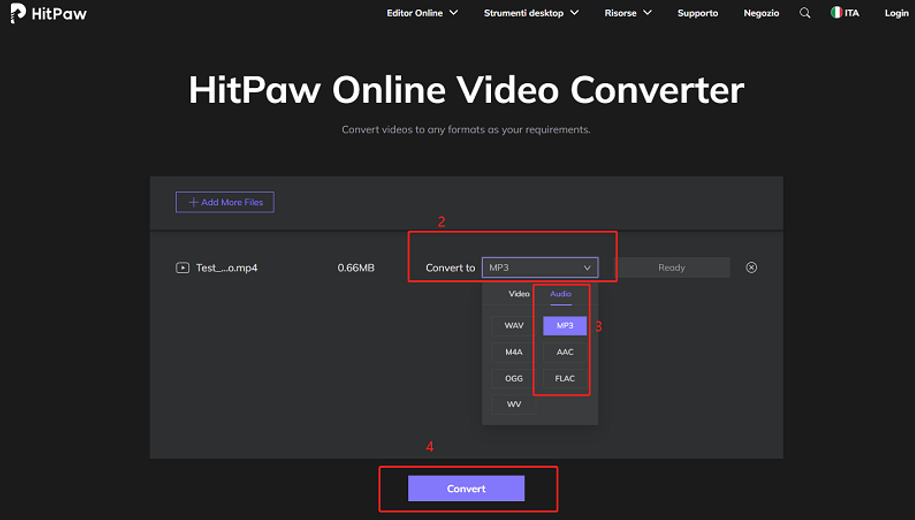Viewport: 915px width, 520px height.
Task: Click the 0.66MB file size text
Action: (356, 268)
